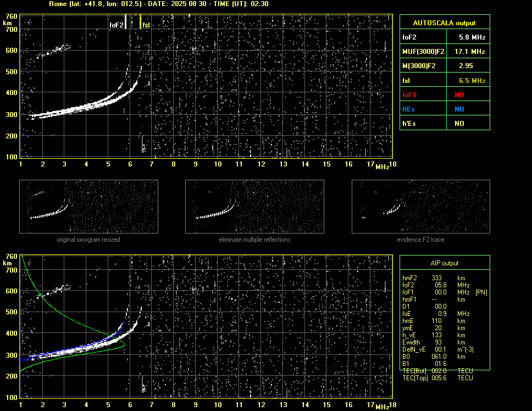Screen dimensions: 532x411
Task: Click the foF2 marker label on top ionogram
Action: [117, 25]
